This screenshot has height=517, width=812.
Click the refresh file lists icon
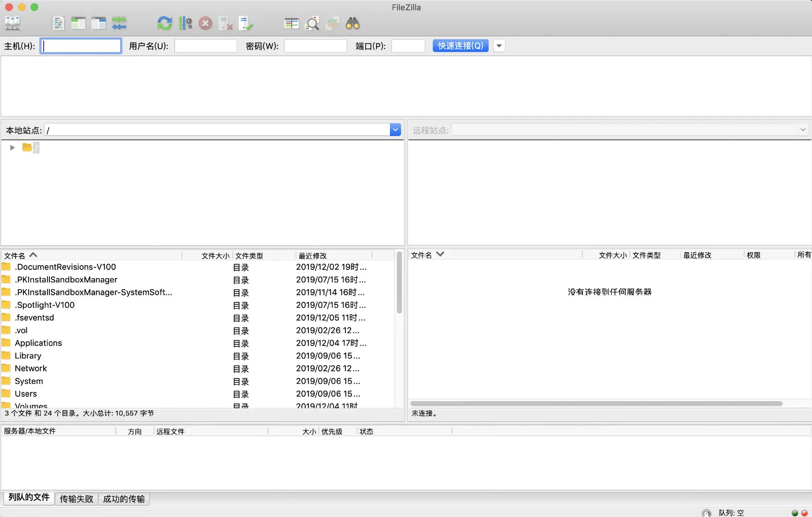[x=164, y=23]
